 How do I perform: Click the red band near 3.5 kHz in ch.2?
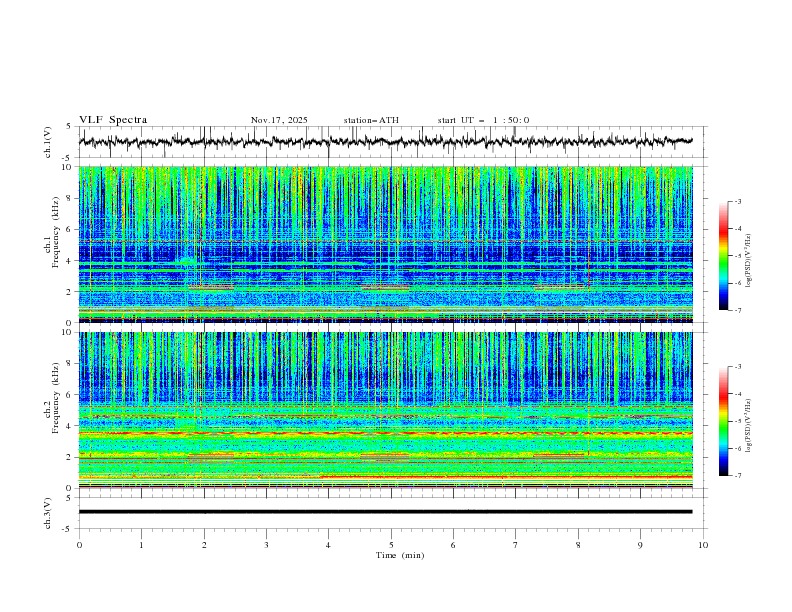tap(385, 433)
